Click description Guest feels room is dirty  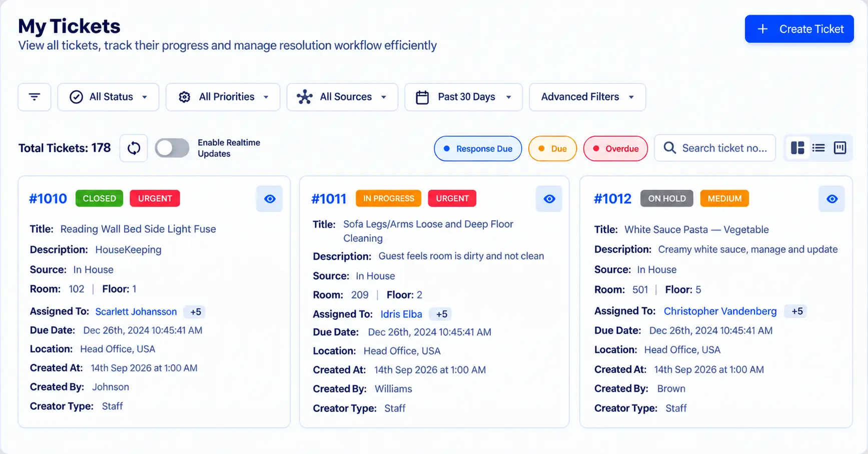[x=461, y=256]
